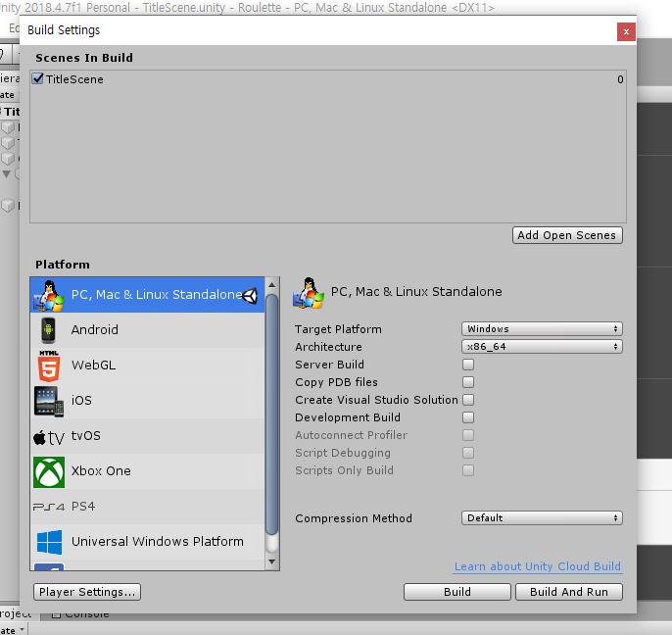Select the Android platform row
Image resolution: width=672 pixels, height=635 pixels.
(x=147, y=330)
